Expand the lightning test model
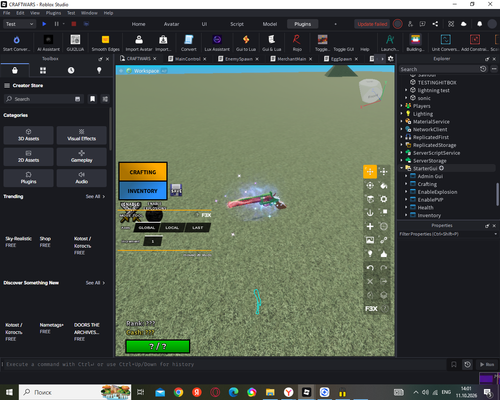Image resolution: width=500 pixels, height=400 pixels. pos(406,90)
